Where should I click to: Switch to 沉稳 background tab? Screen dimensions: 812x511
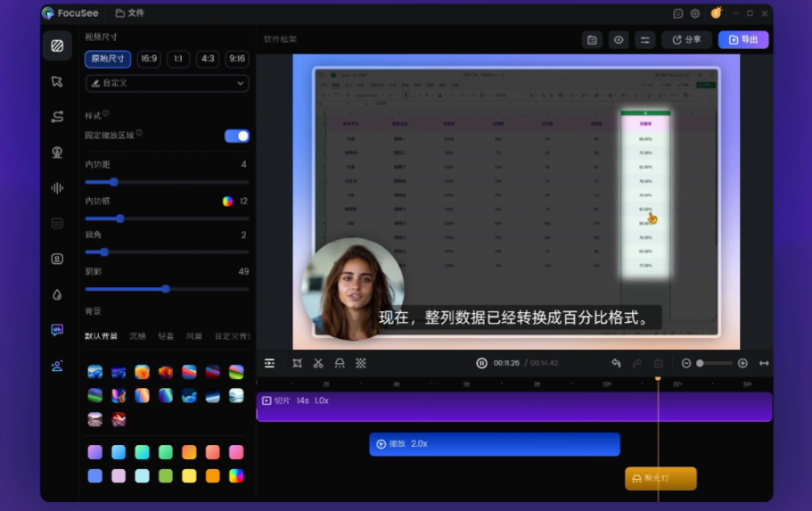click(137, 336)
